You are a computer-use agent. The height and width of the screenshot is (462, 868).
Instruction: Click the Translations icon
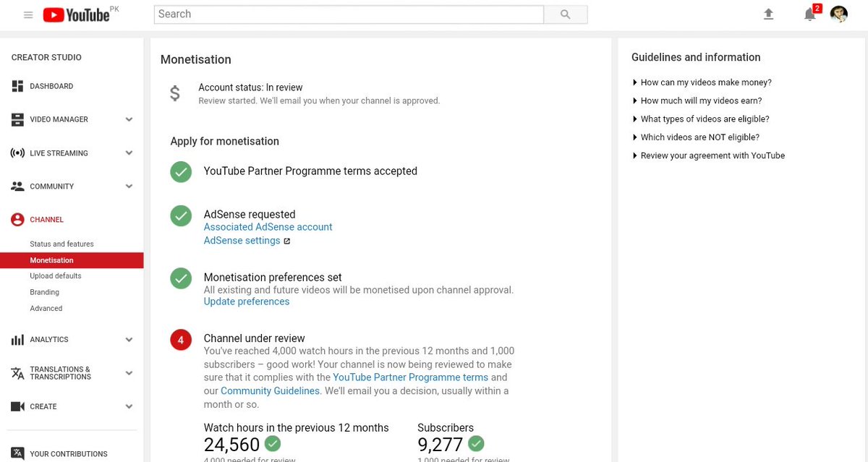tap(18, 373)
